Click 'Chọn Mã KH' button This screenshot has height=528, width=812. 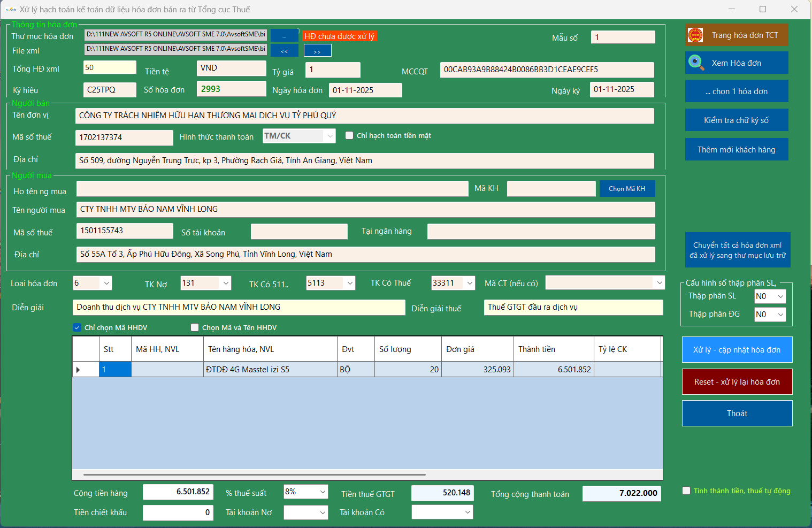point(627,189)
